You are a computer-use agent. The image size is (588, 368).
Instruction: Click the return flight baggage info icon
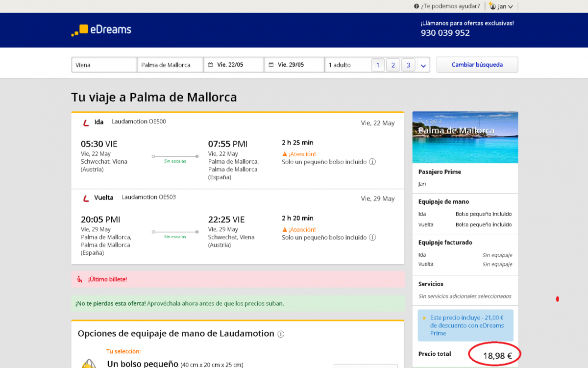[x=372, y=238]
